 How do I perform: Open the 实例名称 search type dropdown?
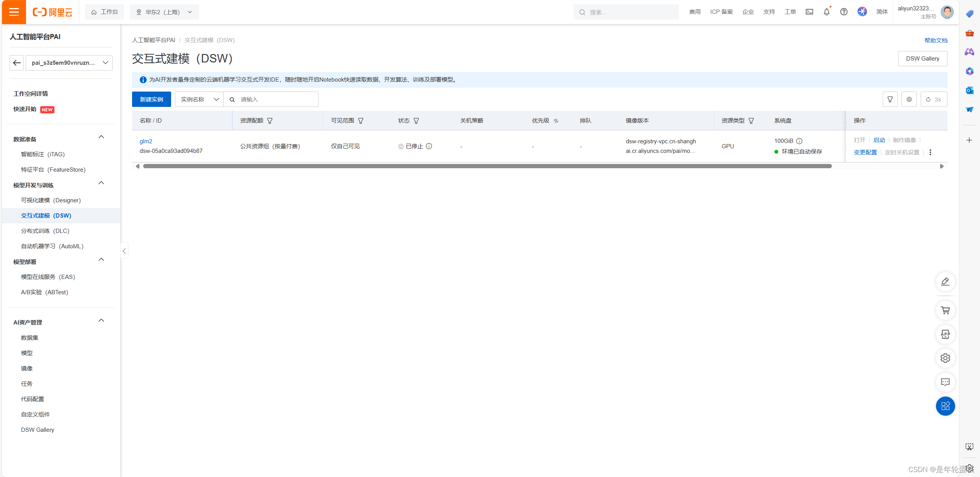(199, 99)
